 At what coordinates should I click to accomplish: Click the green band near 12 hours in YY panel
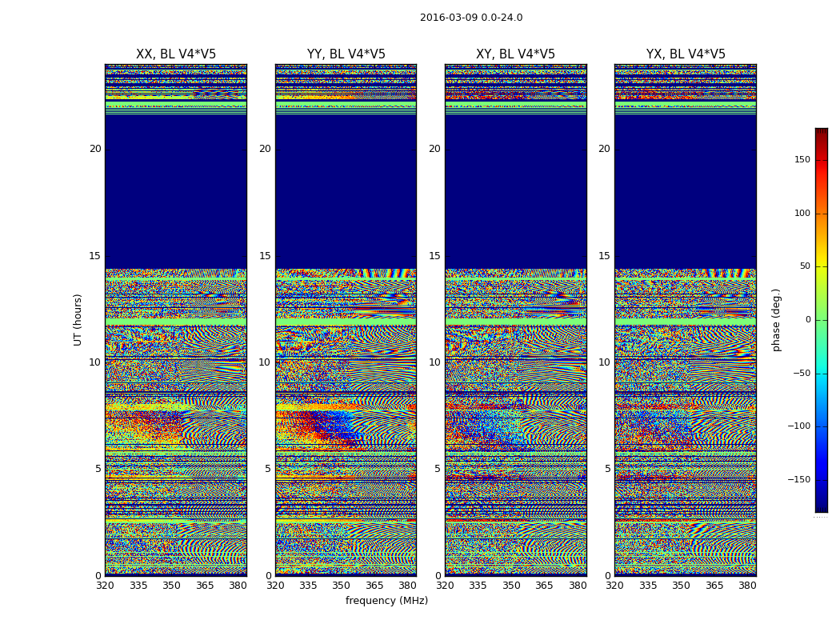click(346, 322)
